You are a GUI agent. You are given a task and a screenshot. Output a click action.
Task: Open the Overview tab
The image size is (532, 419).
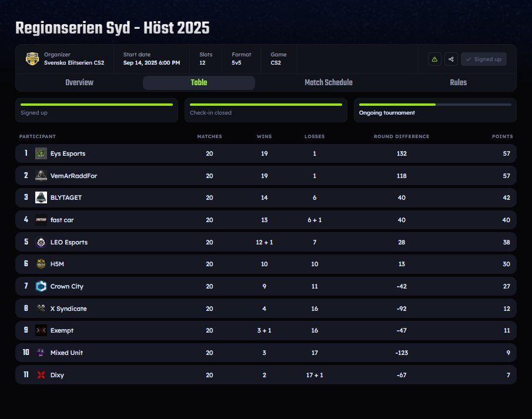point(79,82)
